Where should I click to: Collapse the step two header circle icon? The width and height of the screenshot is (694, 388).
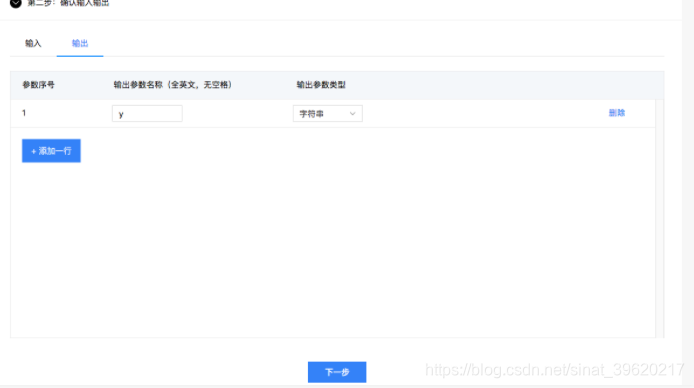pos(15,3)
